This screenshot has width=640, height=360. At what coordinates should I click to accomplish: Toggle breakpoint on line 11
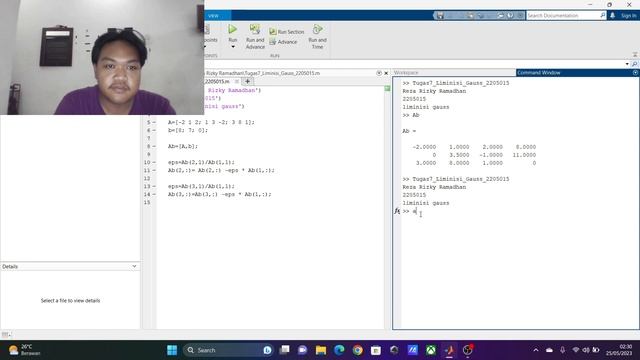154,170
